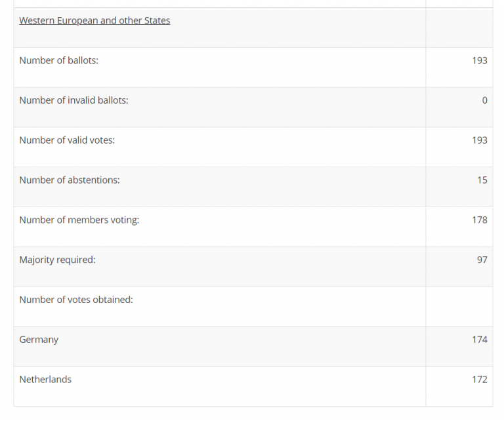504x421 pixels.
Task: Select the Number of ballots label
Action: [59, 60]
